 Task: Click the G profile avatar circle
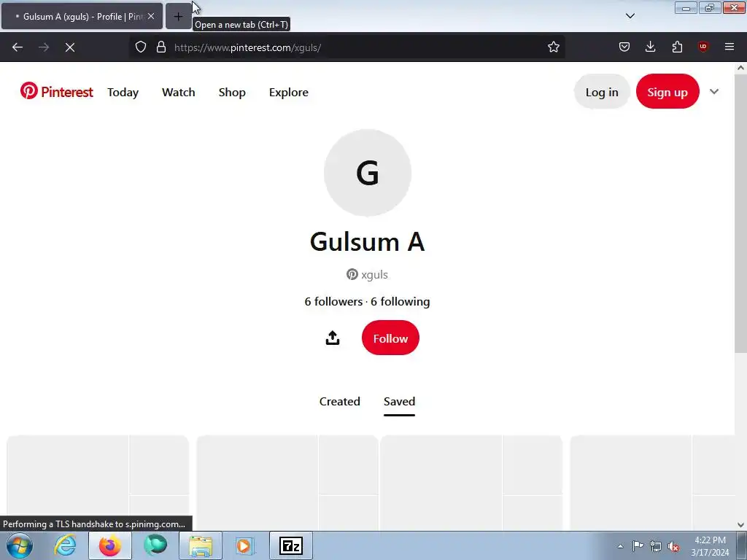coord(368,172)
